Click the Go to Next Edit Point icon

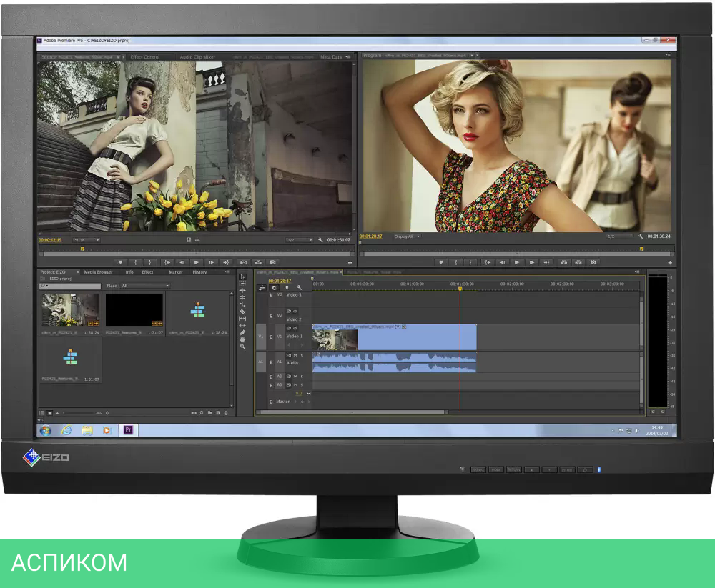pos(547,261)
